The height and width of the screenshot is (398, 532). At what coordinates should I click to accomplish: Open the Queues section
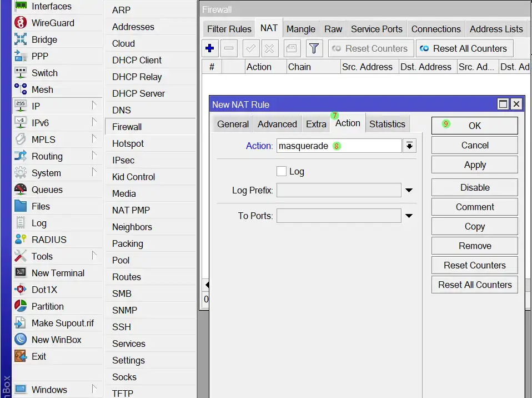[47, 190]
